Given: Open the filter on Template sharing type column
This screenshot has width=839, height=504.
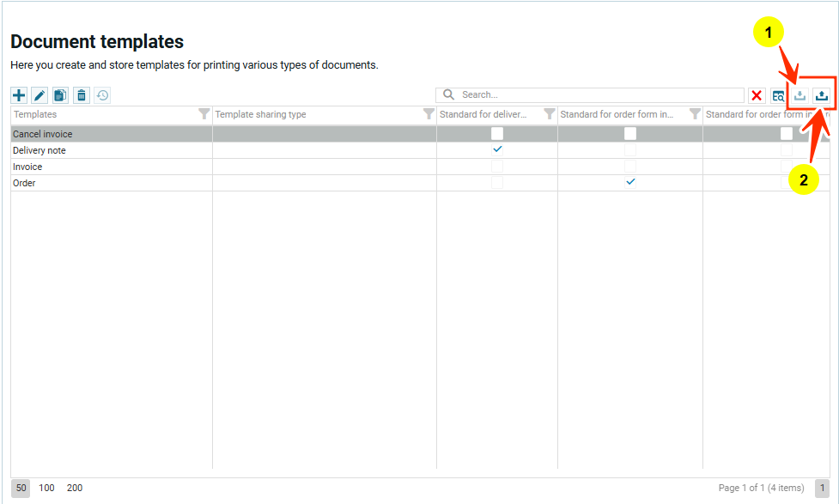Looking at the screenshot, I should point(429,114).
